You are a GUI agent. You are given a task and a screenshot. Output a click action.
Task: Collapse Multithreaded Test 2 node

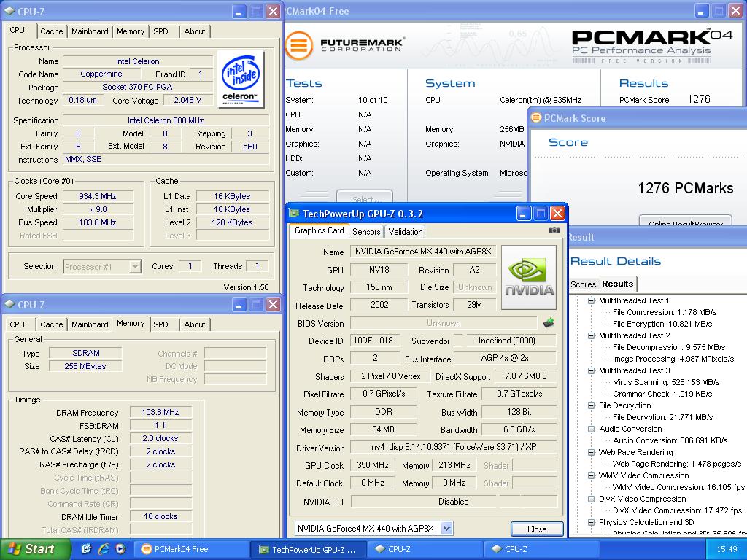tap(591, 335)
